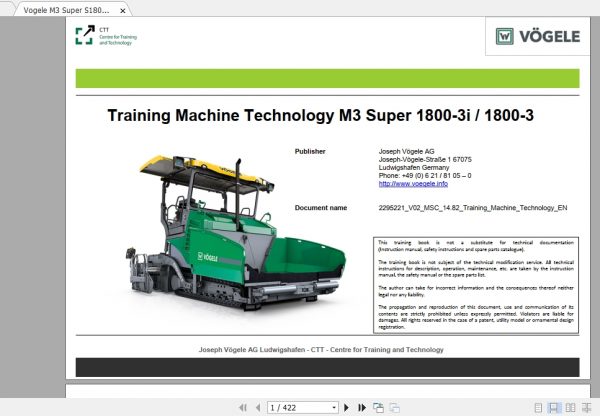Click the 2295221_V02_MSC document name value
Screen dimensions: 600x416
pos(473,208)
